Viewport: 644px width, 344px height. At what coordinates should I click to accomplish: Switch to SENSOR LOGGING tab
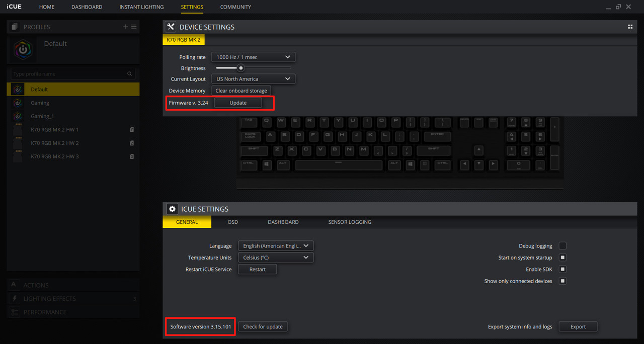350,222
